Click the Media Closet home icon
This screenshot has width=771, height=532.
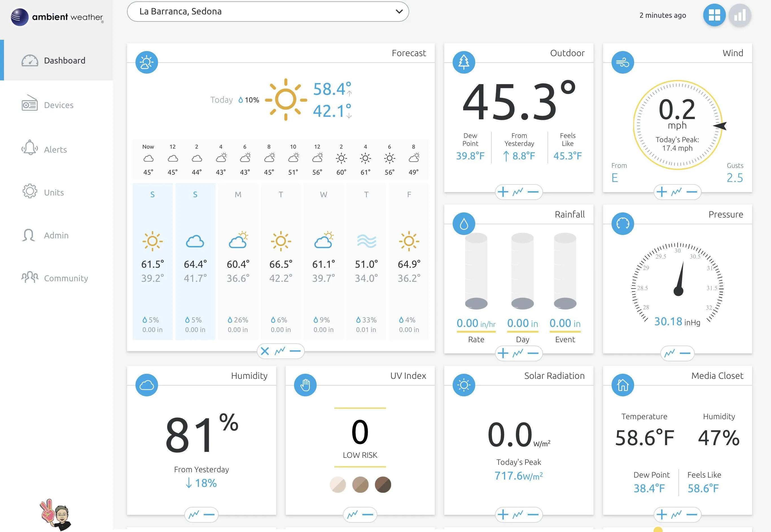(623, 386)
